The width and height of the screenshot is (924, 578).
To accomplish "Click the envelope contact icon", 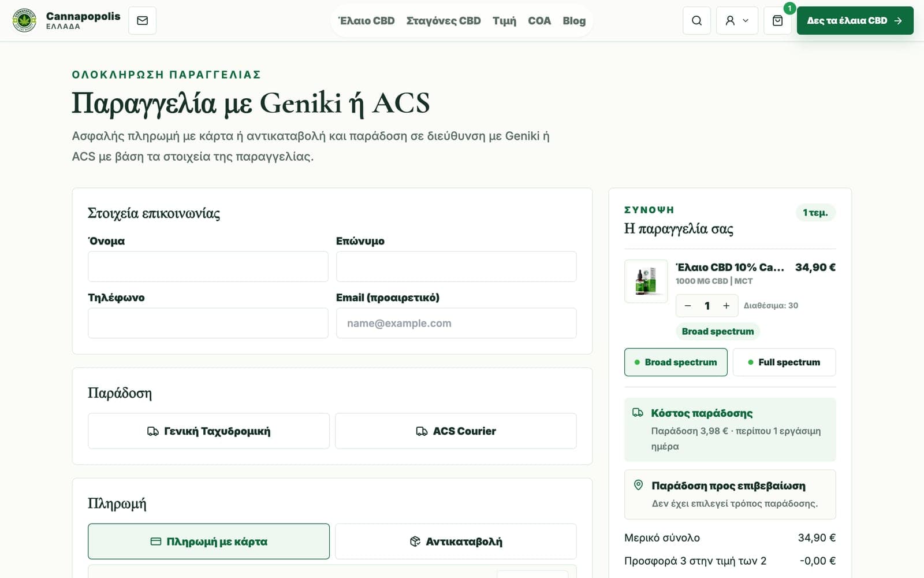I will [x=142, y=21].
